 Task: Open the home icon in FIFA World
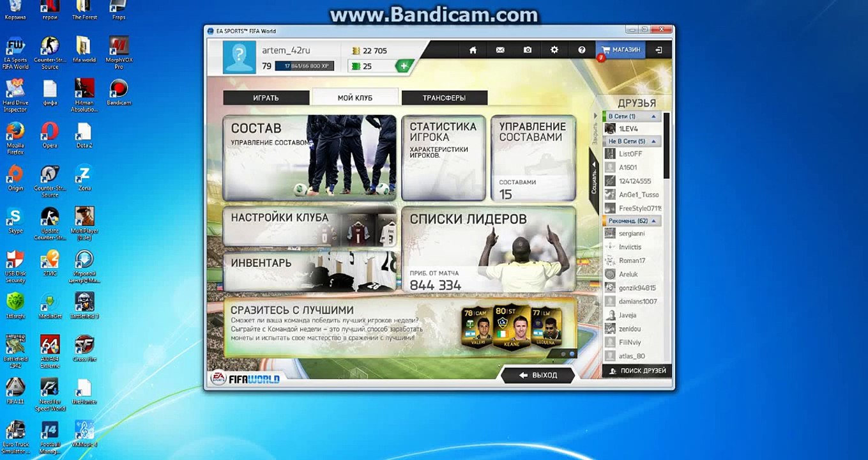pyautogui.click(x=473, y=50)
